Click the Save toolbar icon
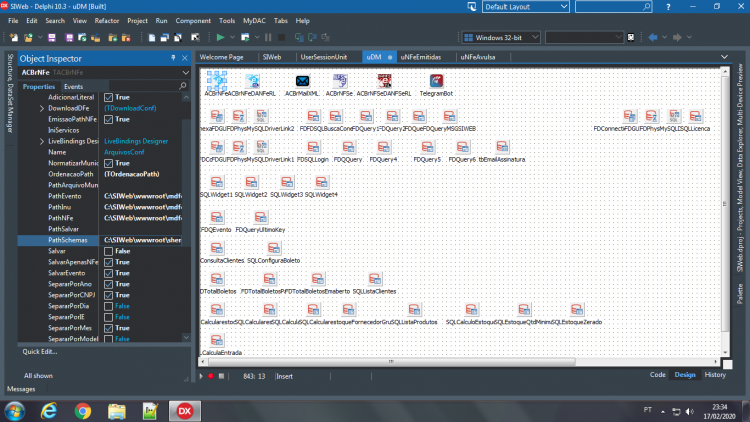 [x=52, y=37]
